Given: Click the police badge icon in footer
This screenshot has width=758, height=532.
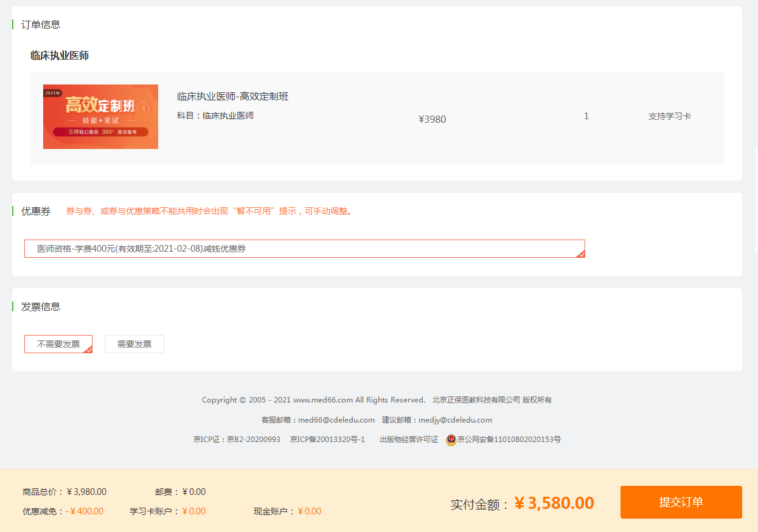Looking at the screenshot, I should tap(451, 440).
